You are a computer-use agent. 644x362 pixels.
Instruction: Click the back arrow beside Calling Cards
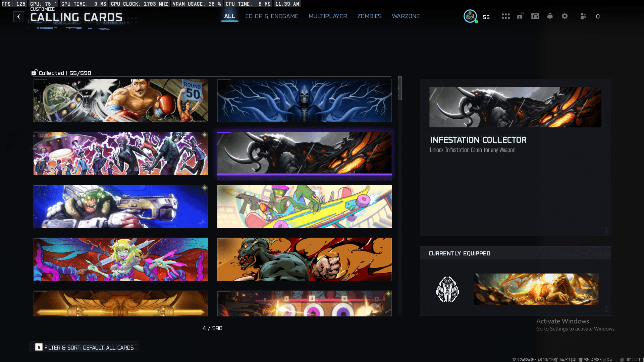[x=19, y=17]
